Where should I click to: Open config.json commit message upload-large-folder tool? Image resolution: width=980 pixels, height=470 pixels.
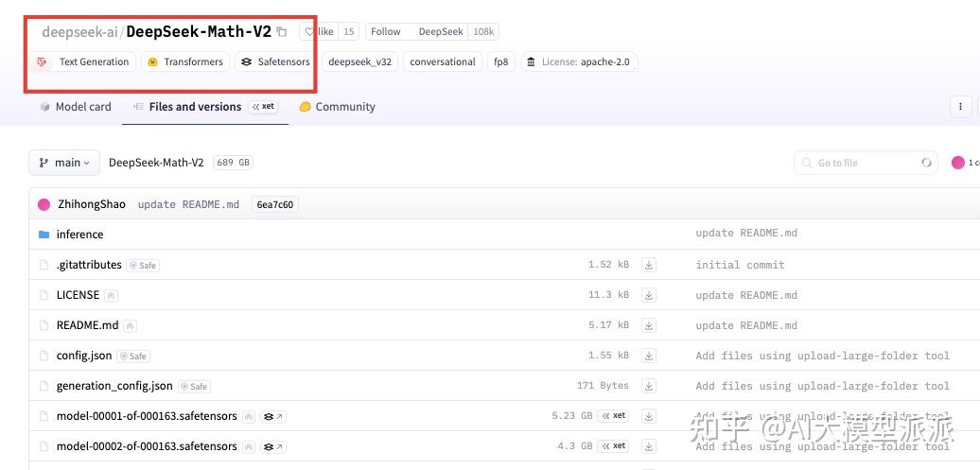823,356
